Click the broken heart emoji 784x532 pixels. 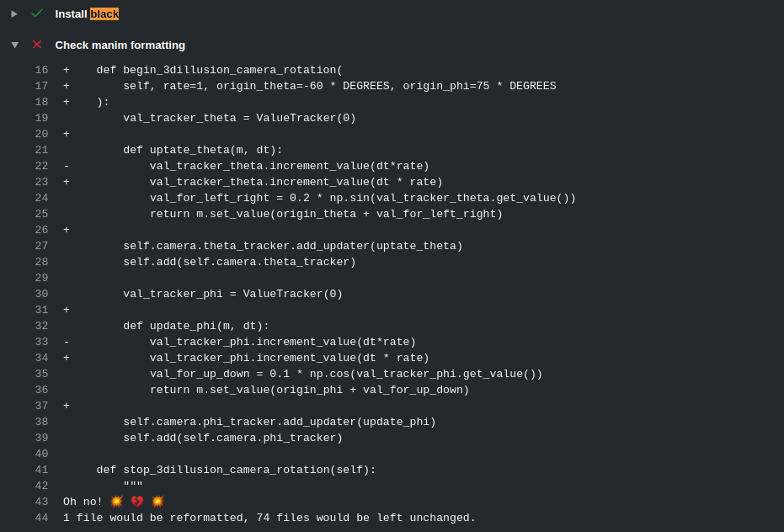point(137,502)
